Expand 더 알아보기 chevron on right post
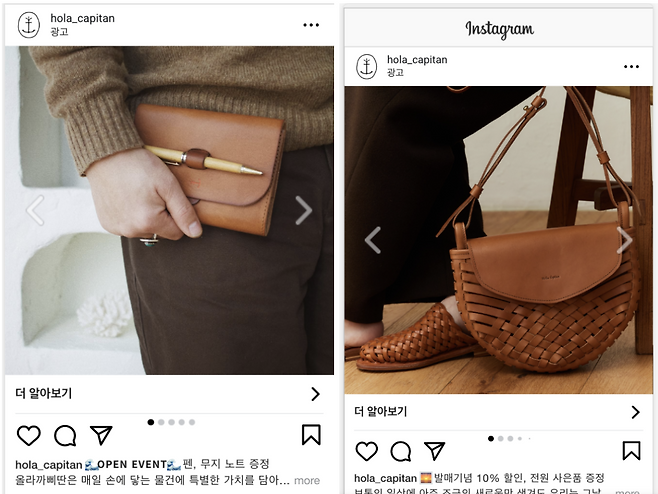The image size is (658, 494). (x=635, y=412)
